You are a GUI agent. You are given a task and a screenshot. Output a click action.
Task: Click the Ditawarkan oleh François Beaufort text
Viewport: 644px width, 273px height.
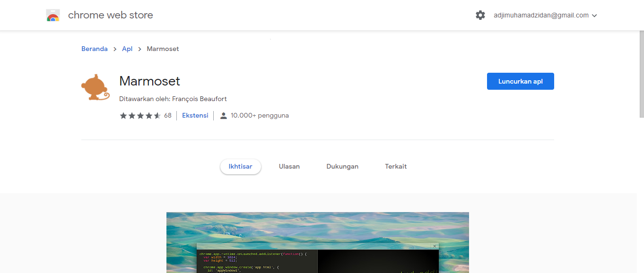click(173, 99)
